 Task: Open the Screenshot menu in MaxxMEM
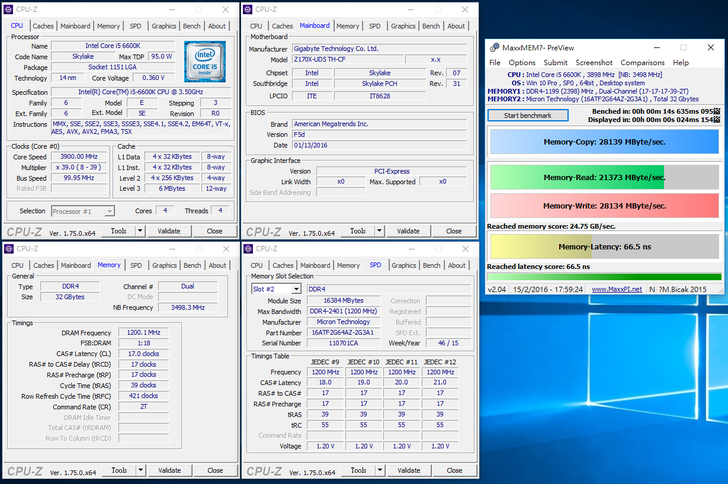(593, 63)
